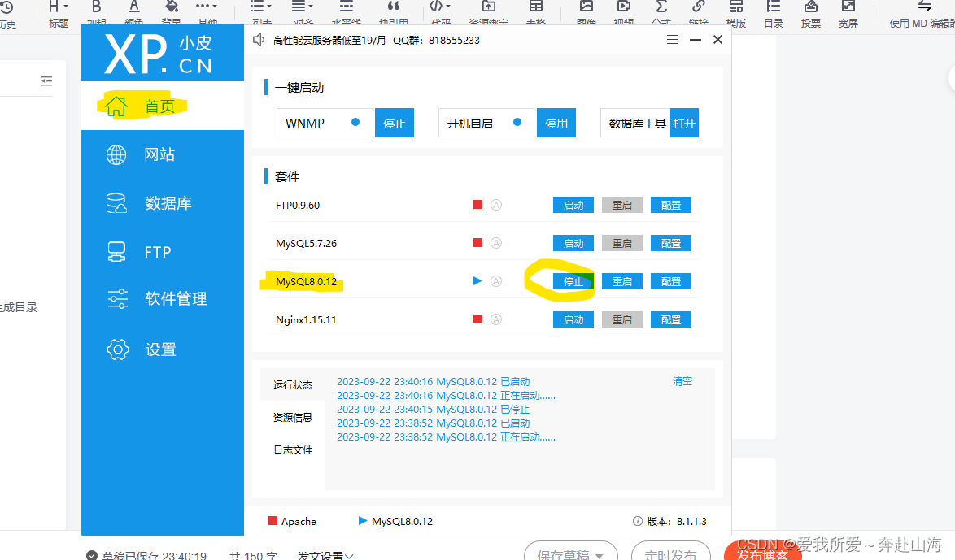Restart the MySQL5.7.26 service
Viewport: 955px width, 560px height.
click(x=621, y=244)
